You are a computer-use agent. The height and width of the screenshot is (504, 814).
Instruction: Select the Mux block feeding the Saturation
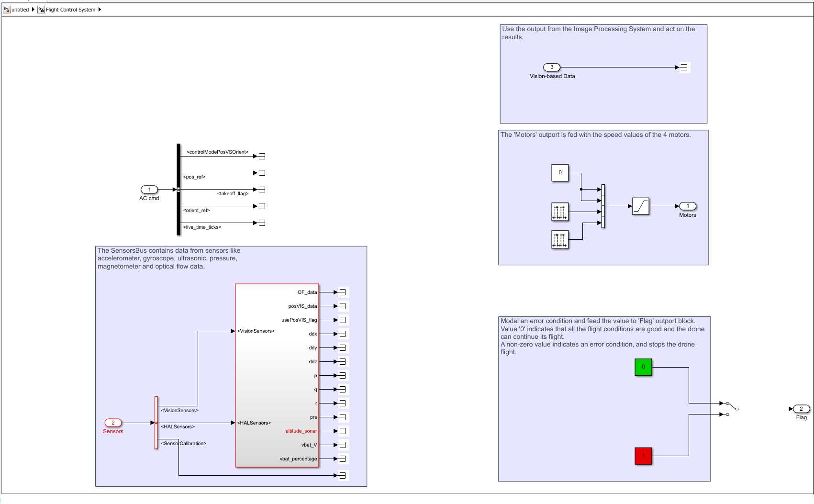[x=603, y=206]
